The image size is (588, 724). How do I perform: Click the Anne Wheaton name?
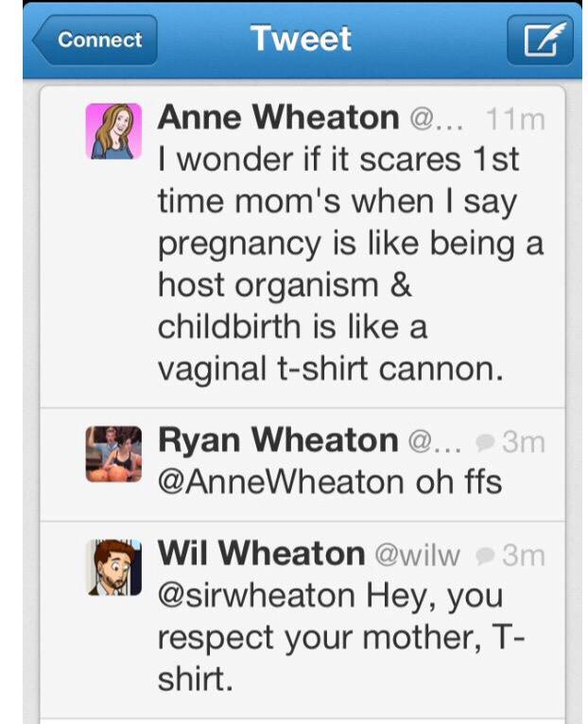tap(279, 117)
